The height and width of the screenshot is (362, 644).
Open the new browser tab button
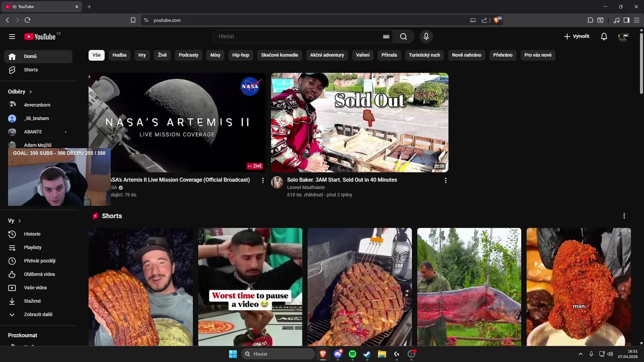pos(89,7)
